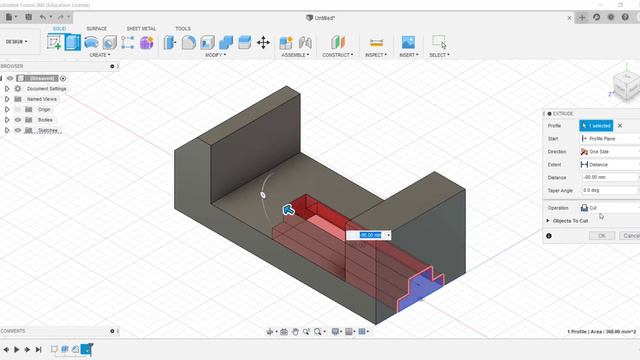Viewport: 640px width, 360px height.
Task: Click the Save icon
Action: click(29, 17)
